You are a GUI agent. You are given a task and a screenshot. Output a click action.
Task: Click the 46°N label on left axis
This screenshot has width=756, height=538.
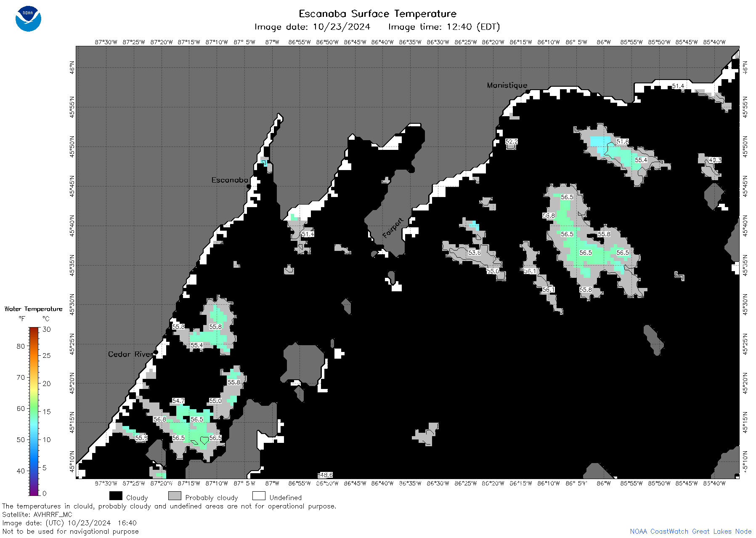(x=72, y=67)
